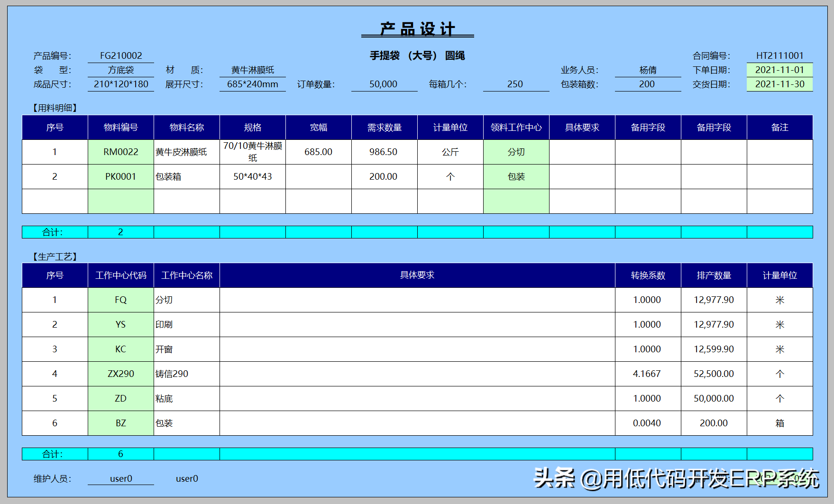Click the material code cell RM0022
834x504 pixels.
point(121,152)
